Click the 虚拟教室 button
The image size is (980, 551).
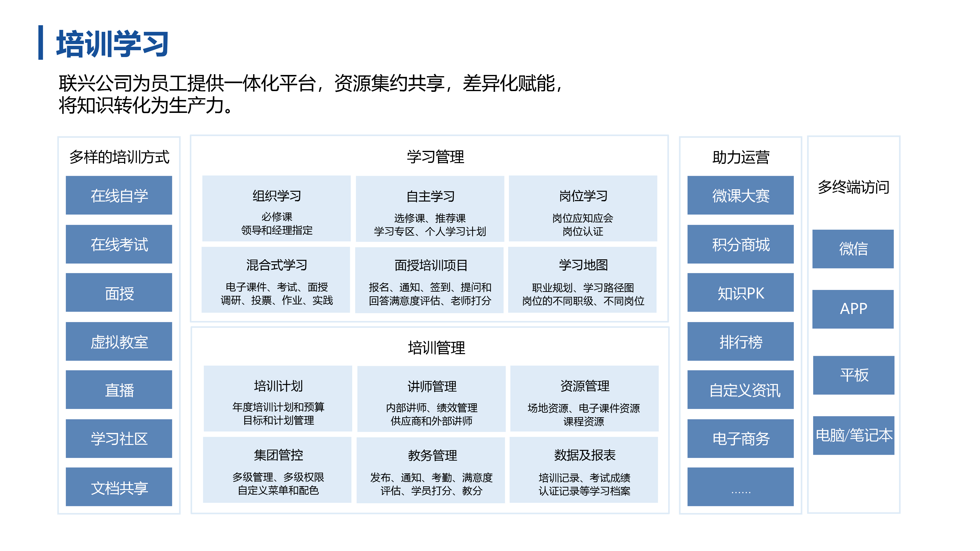pos(119,341)
